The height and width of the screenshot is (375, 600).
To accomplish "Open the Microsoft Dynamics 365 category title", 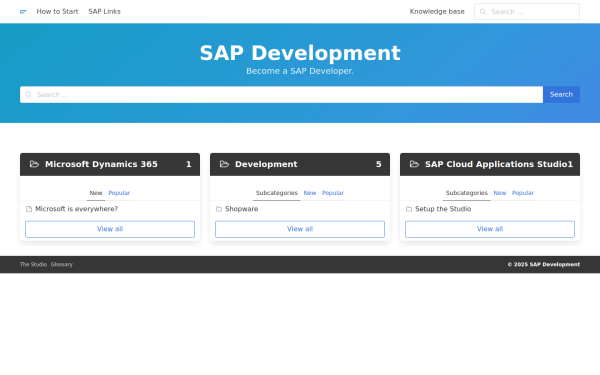I will pos(101,164).
